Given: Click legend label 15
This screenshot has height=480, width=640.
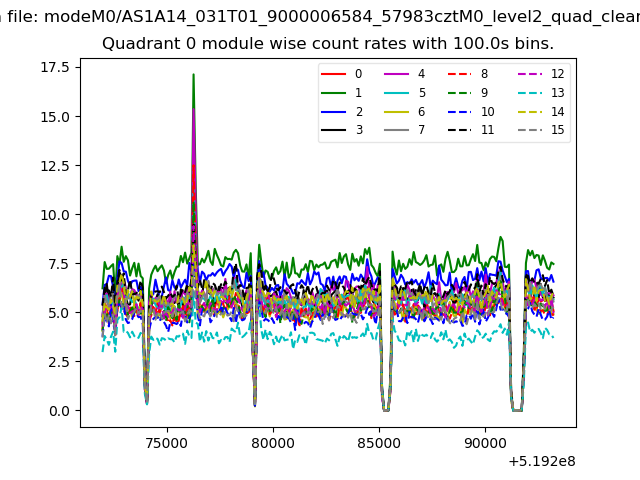Looking at the screenshot, I should (x=558, y=130).
